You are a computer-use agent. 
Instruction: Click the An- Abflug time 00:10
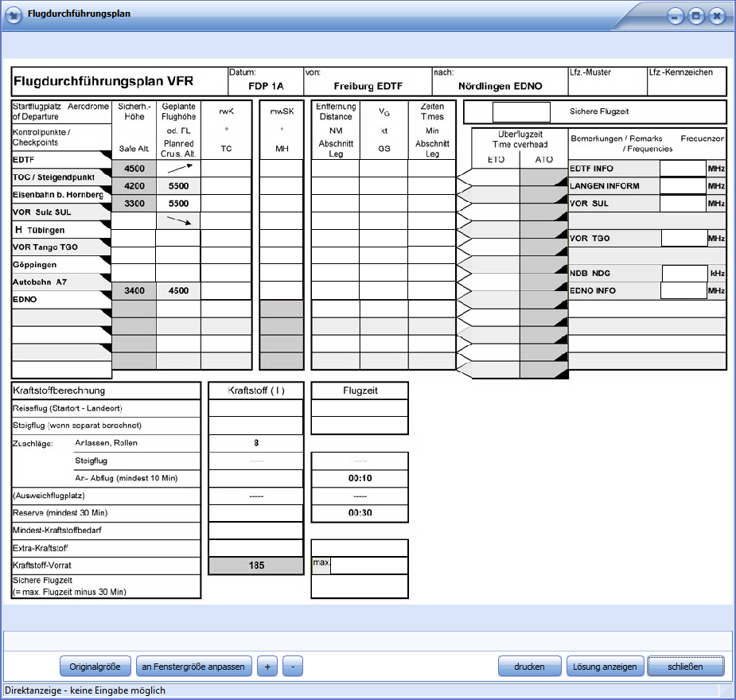point(360,478)
